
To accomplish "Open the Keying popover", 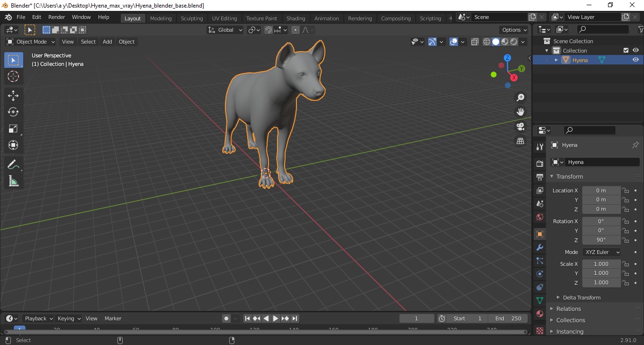I will tap(68, 318).
